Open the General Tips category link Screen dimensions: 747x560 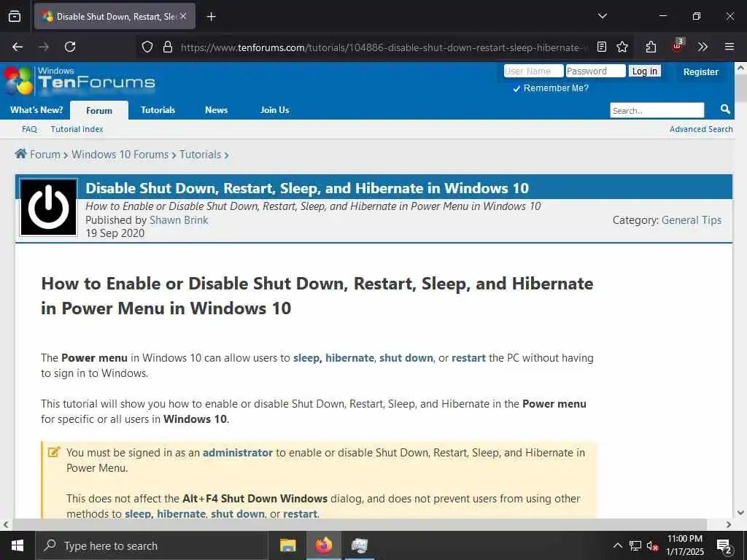click(x=692, y=220)
